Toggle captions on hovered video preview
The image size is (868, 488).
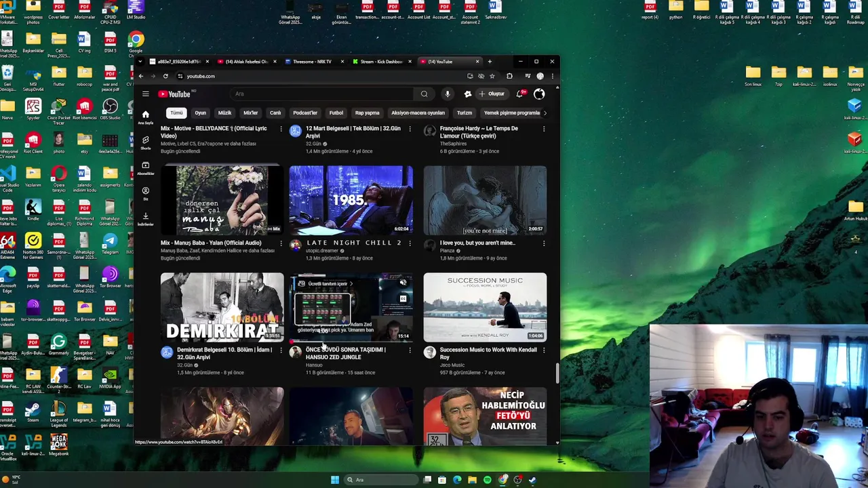click(403, 298)
